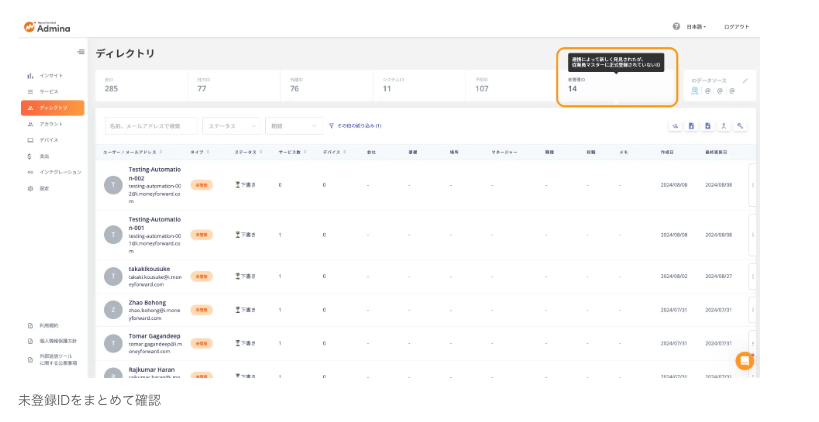Click the settings gear icon in sidebar

[30, 189]
